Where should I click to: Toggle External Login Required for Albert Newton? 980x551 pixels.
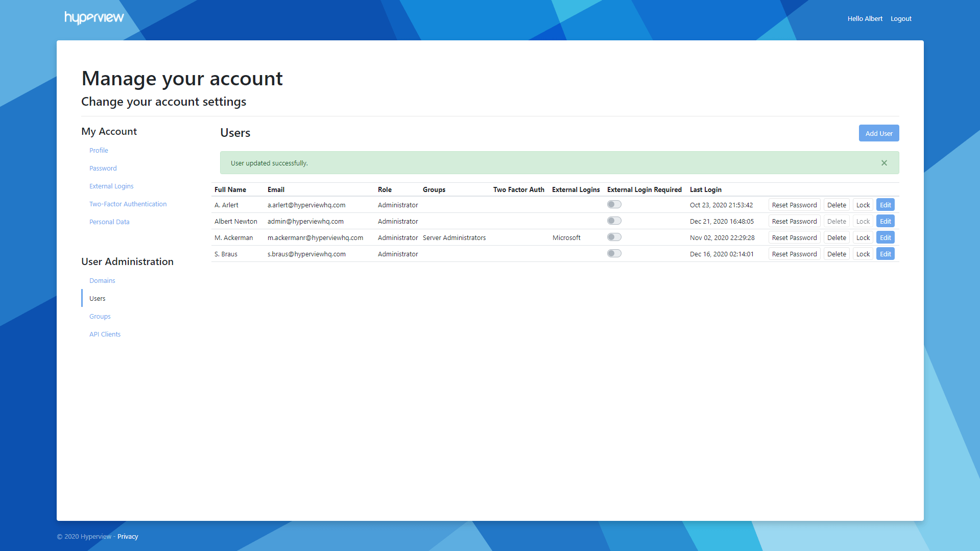click(614, 221)
